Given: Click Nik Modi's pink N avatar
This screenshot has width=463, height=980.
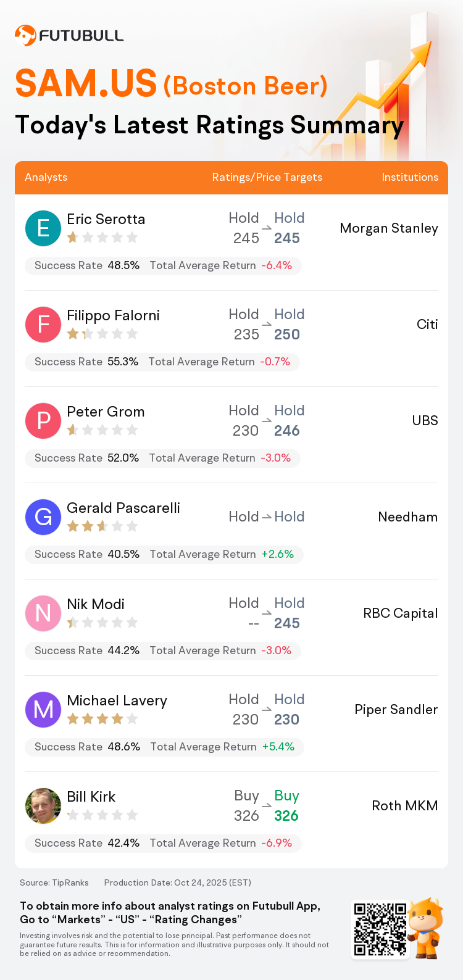Looking at the screenshot, I should (43, 613).
